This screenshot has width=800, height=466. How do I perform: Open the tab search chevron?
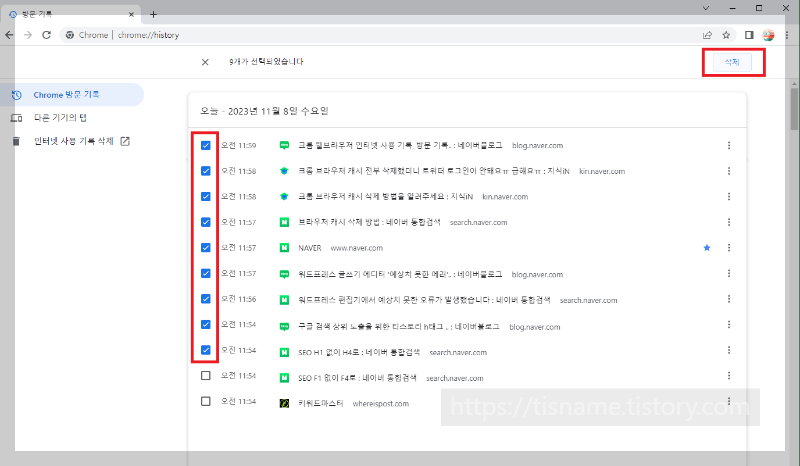point(706,8)
